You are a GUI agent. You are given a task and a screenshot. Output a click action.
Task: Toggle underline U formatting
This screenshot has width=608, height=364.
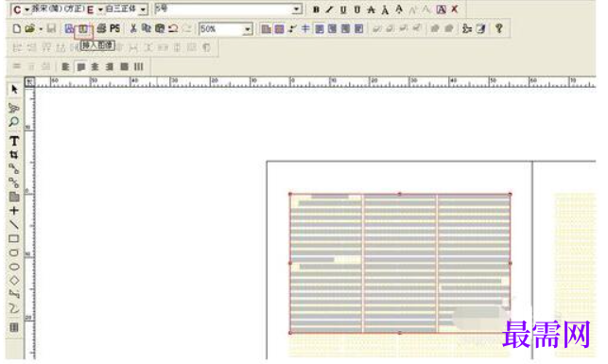[343, 9]
